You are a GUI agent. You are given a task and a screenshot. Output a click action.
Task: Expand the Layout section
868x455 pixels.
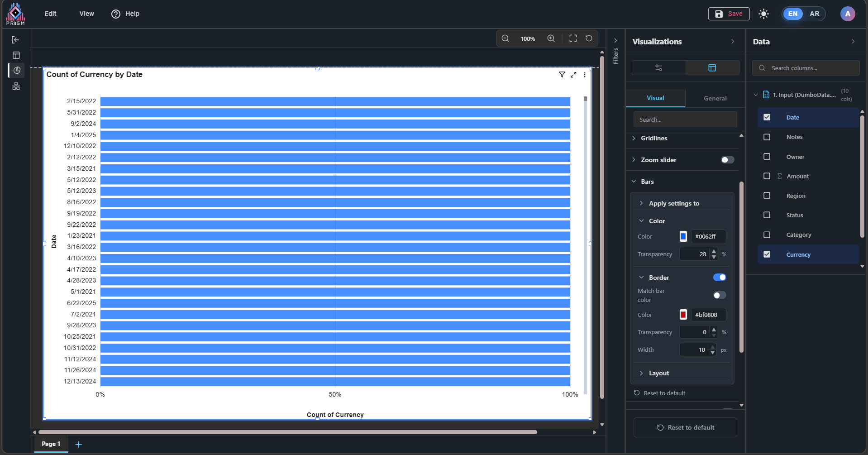tap(659, 373)
